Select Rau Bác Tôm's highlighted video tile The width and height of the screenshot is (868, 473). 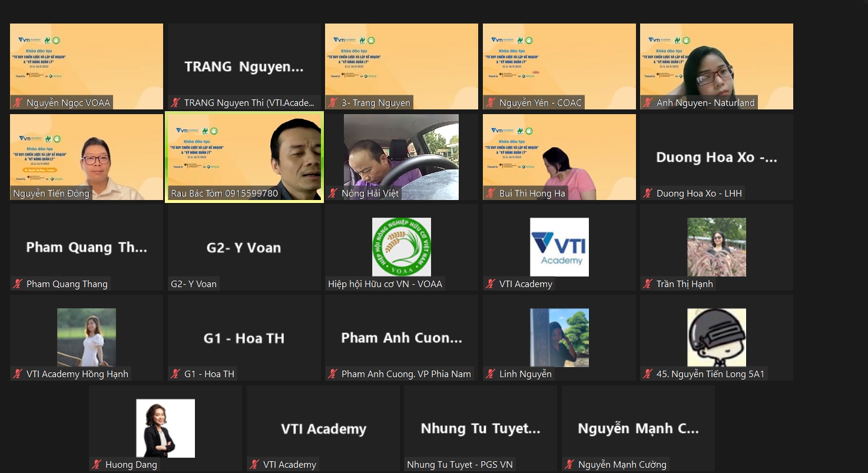[244, 156]
